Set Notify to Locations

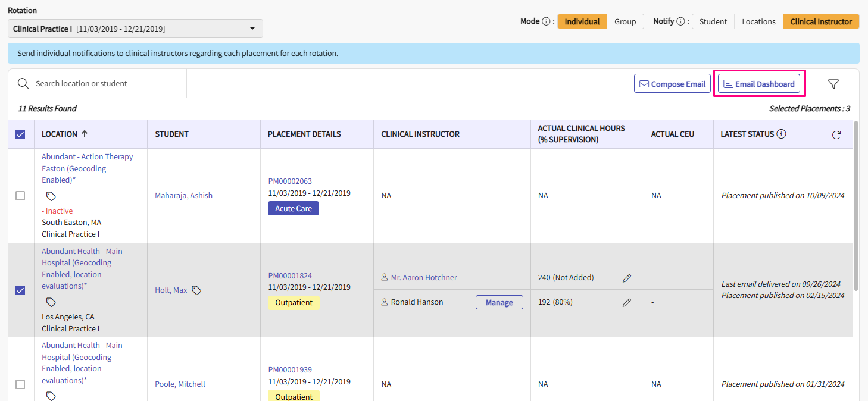click(x=758, y=21)
